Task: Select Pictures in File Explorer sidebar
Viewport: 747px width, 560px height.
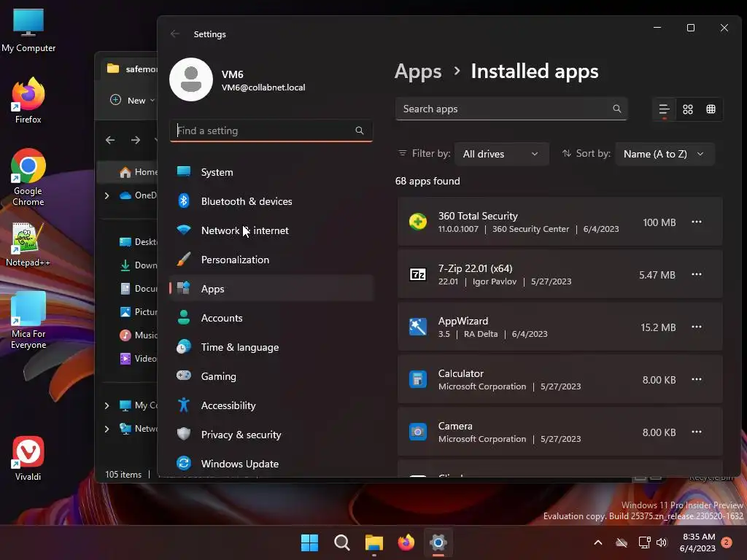Action: (138, 312)
